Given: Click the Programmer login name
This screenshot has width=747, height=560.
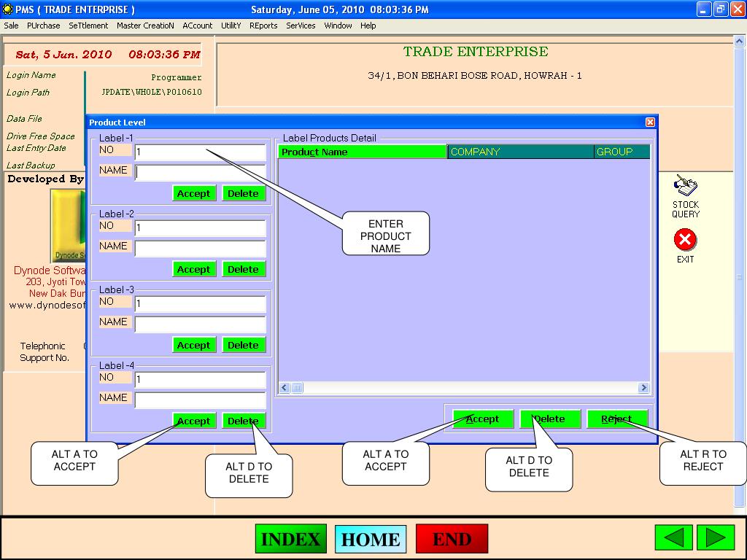Looking at the screenshot, I should [177, 77].
